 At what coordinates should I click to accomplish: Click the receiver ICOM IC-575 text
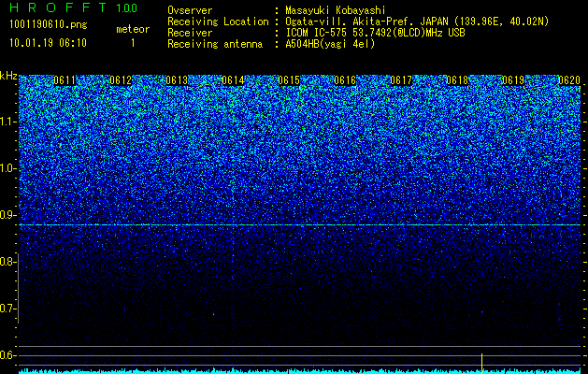pos(375,33)
